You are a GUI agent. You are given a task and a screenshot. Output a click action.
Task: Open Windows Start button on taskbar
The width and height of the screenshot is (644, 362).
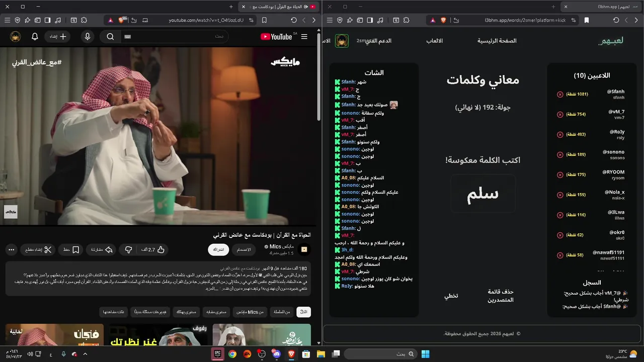[425, 354]
